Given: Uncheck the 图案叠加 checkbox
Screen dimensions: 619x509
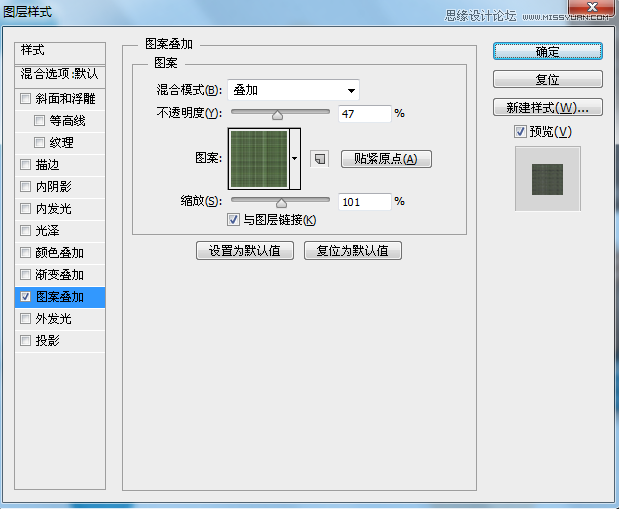Looking at the screenshot, I should 25,297.
